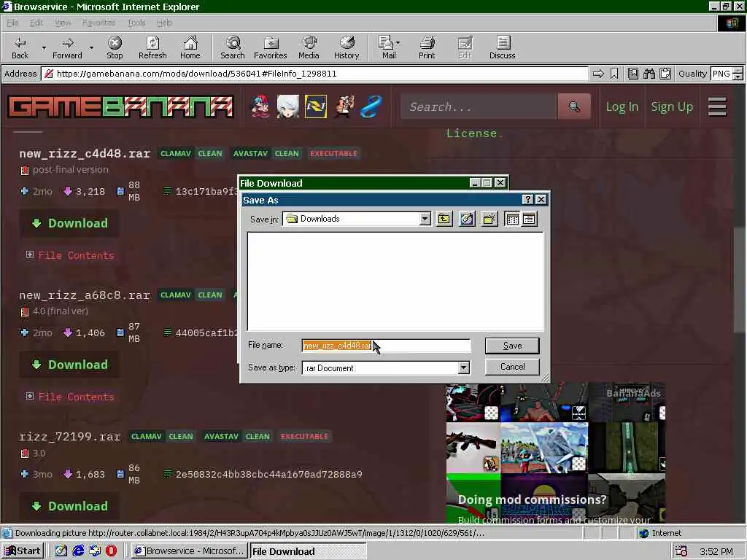Reload the page using Refresh

click(152, 47)
